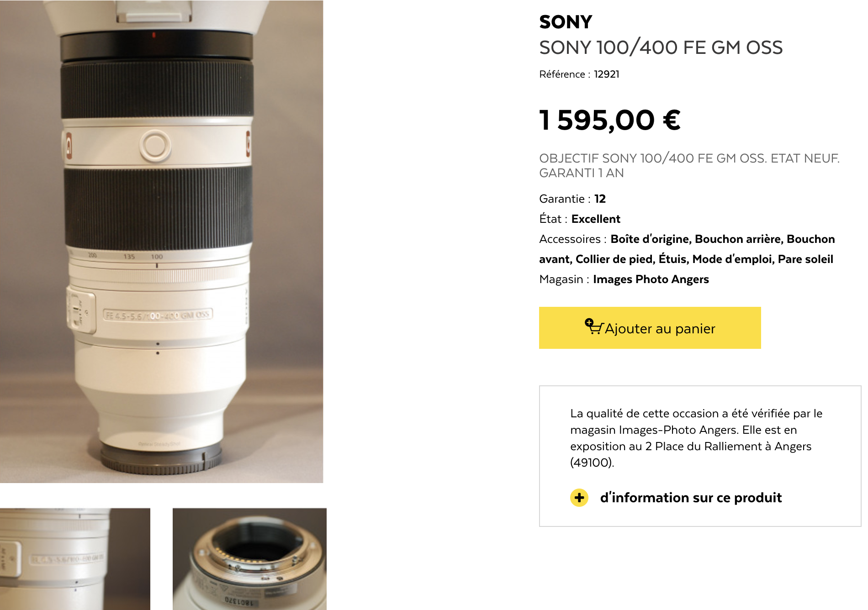Viewport: 868px width, 610px height.
Task: Click the price 1 595,00 €
Action: pos(609,120)
